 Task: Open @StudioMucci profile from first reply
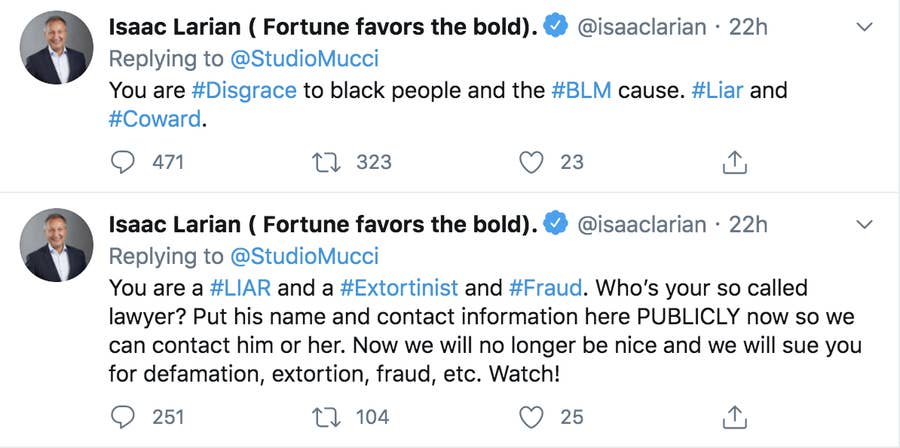click(x=304, y=60)
